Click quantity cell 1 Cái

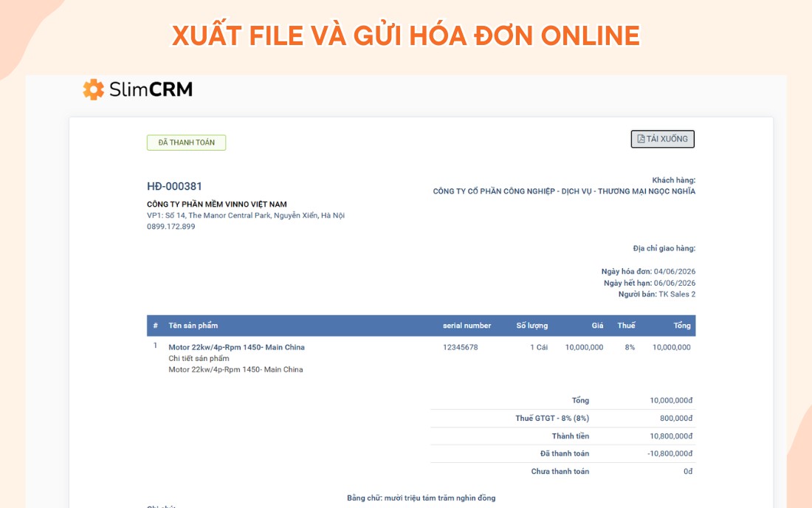pyautogui.click(x=539, y=347)
